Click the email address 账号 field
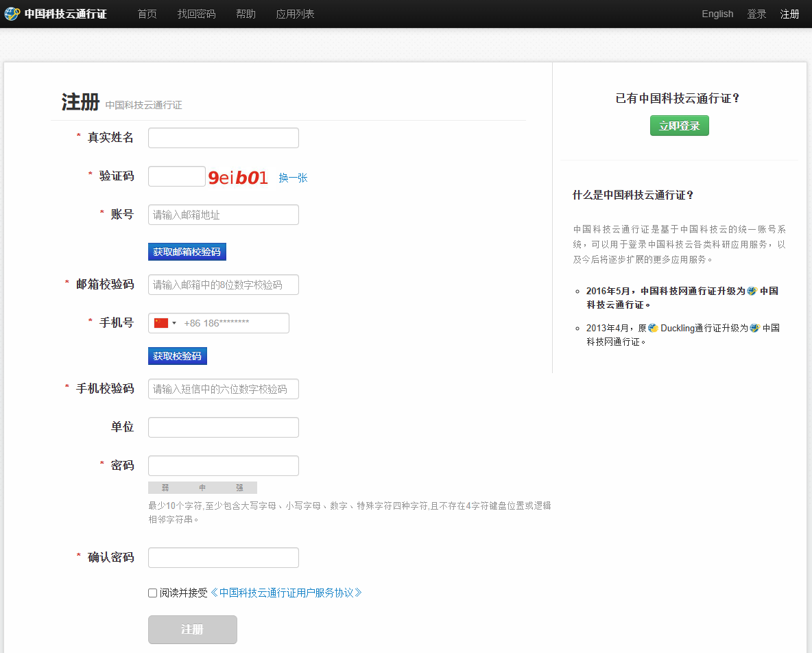Image resolution: width=812 pixels, height=653 pixels. (x=224, y=215)
